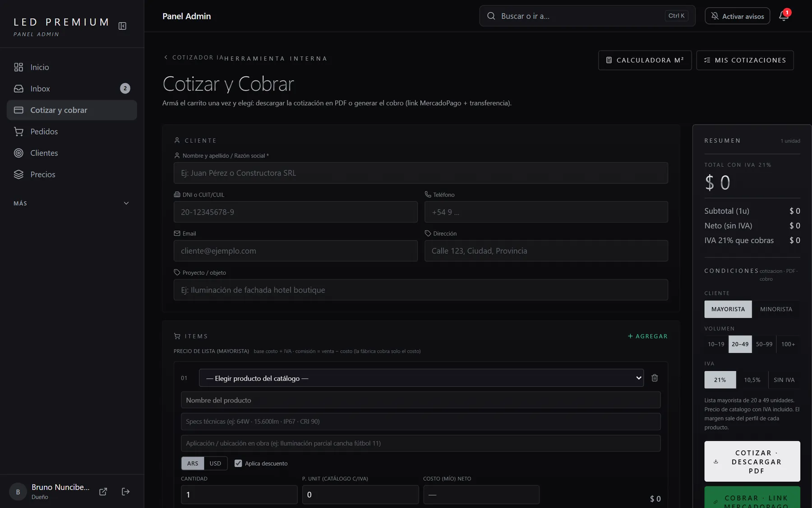Focus the Nombre y apellido field

pyautogui.click(x=420, y=173)
